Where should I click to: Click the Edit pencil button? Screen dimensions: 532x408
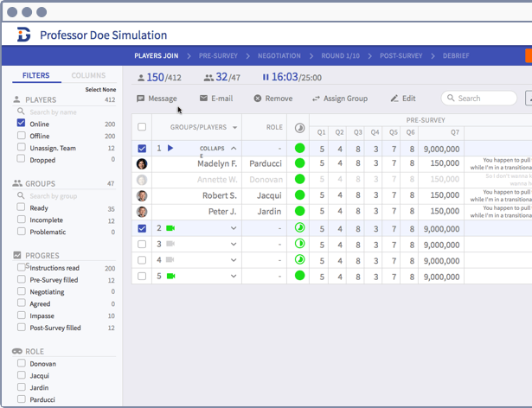coord(403,99)
